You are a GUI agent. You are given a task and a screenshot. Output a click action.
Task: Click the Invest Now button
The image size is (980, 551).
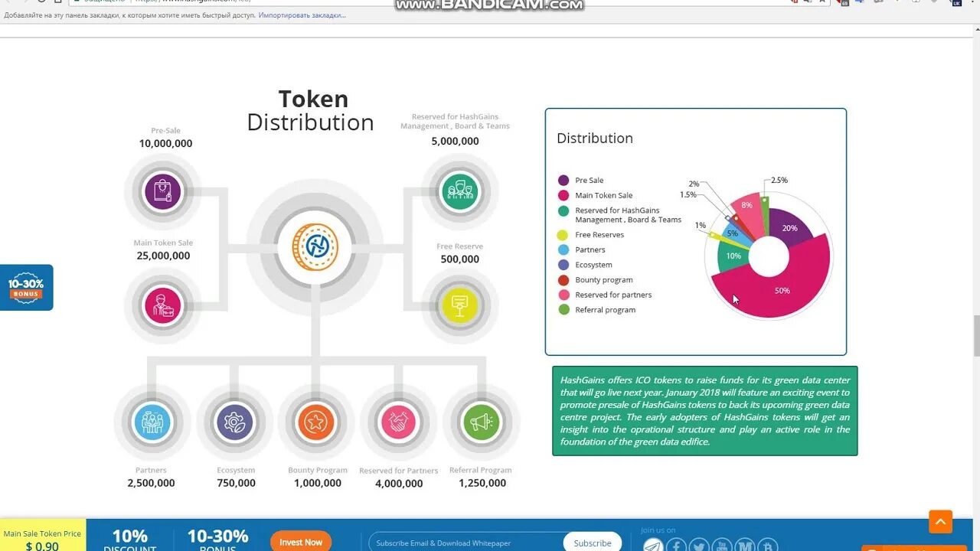[301, 542]
